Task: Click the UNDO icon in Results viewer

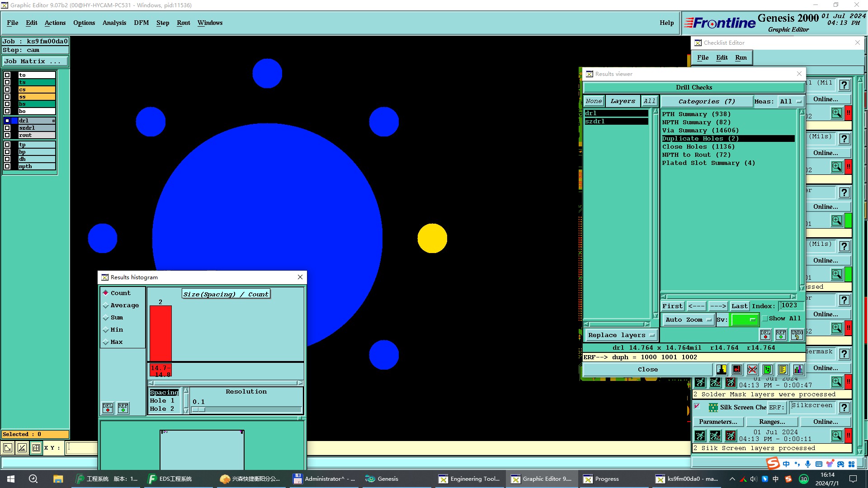Action: (797, 335)
